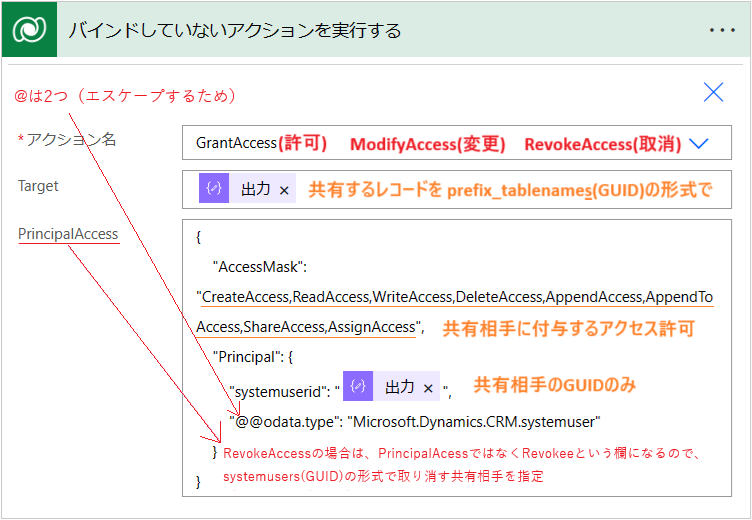Click the Dataverse connector icon in header
The height and width of the screenshot is (520, 752).
pyautogui.click(x=29, y=30)
